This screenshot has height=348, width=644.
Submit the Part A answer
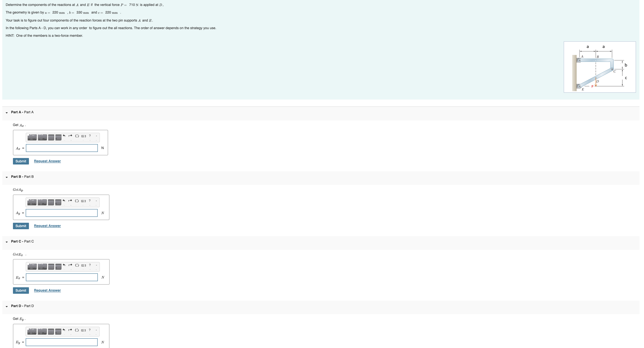click(21, 161)
